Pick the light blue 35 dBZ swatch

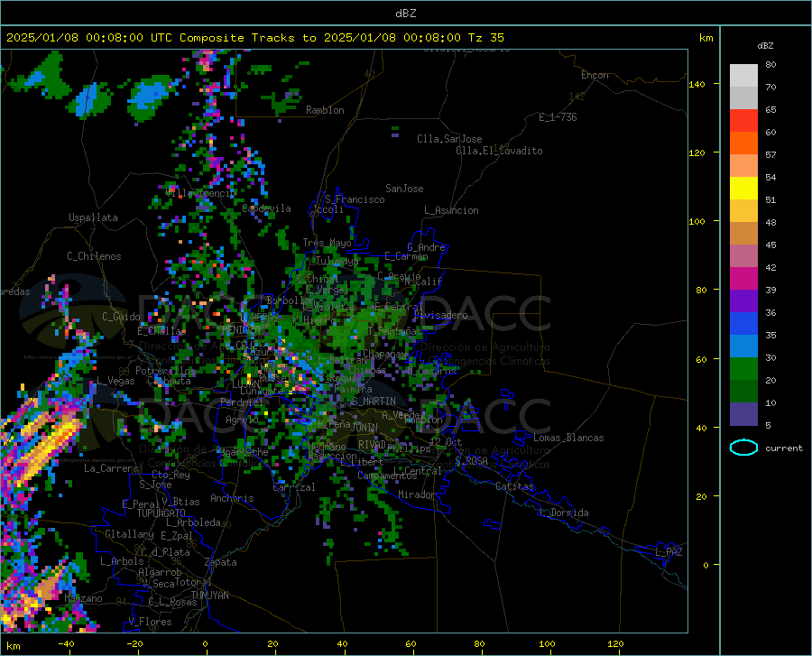click(x=743, y=346)
